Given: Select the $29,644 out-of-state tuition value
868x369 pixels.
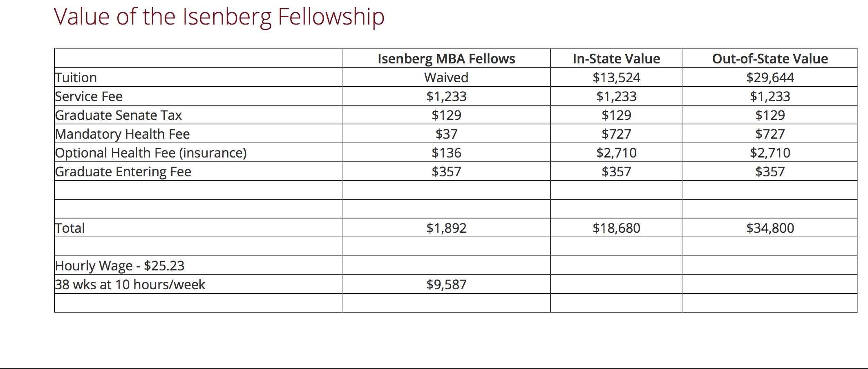Looking at the screenshot, I should [x=770, y=78].
